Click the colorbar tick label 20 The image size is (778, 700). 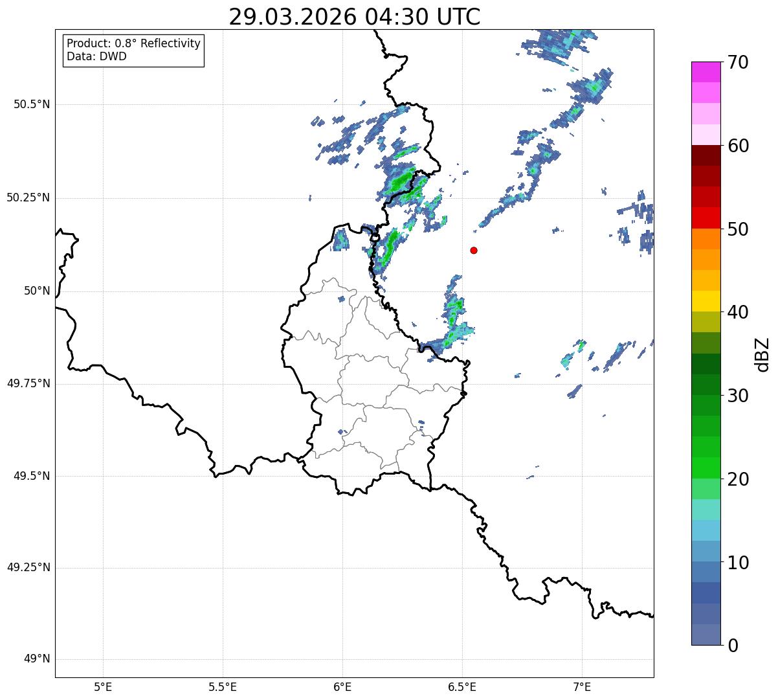[739, 479]
